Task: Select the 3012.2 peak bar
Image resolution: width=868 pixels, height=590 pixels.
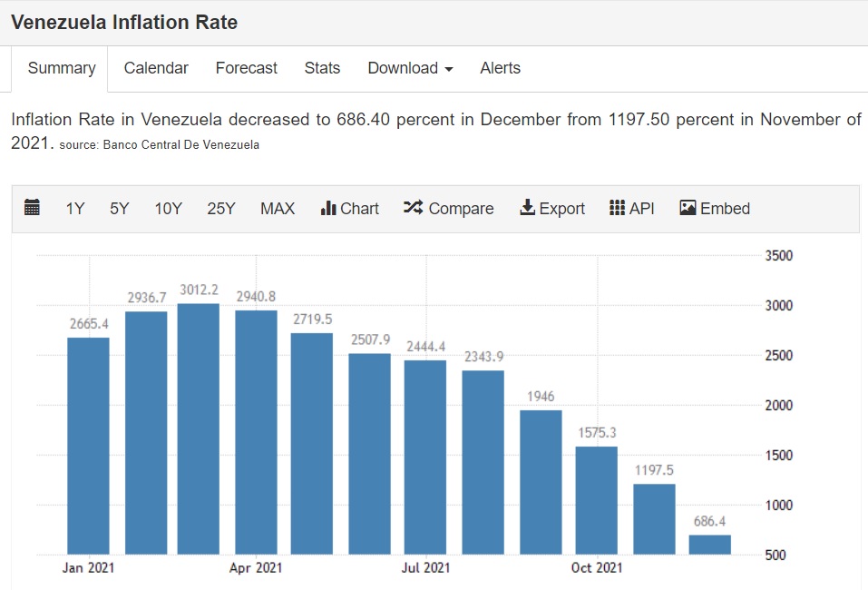Action: (x=198, y=428)
